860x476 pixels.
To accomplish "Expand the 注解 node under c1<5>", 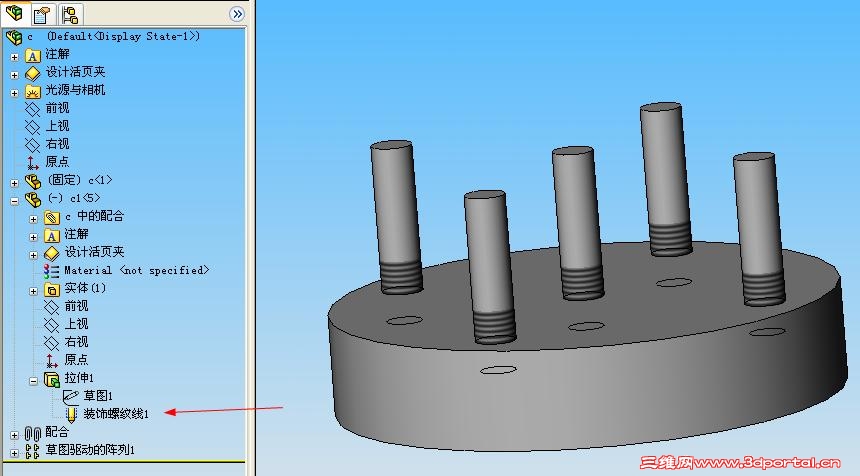I will point(33,237).
